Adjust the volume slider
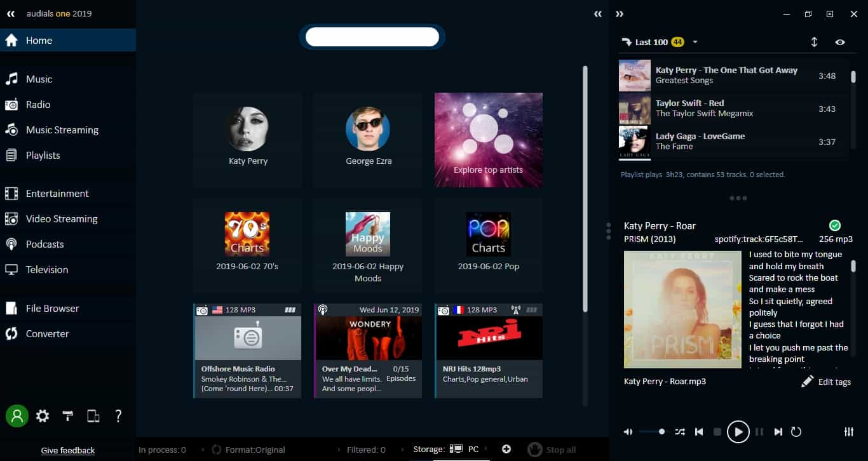868x461 pixels. click(x=653, y=432)
